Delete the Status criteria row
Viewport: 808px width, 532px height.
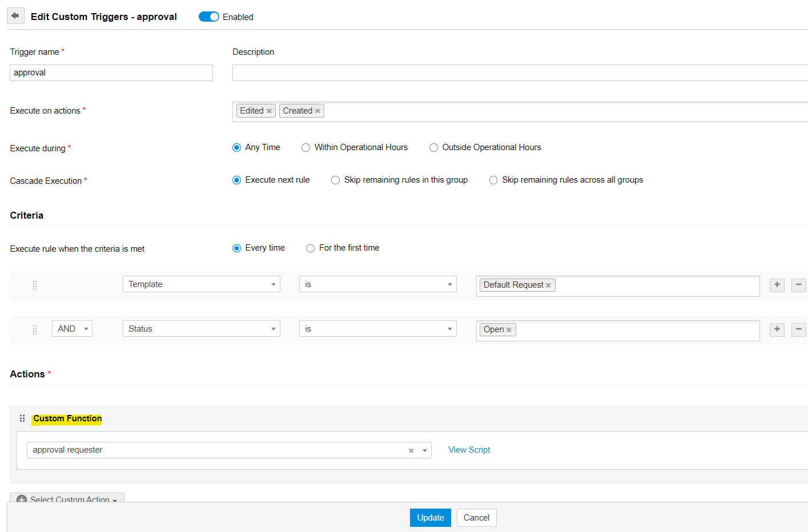pyautogui.click(x=798, y=329)
